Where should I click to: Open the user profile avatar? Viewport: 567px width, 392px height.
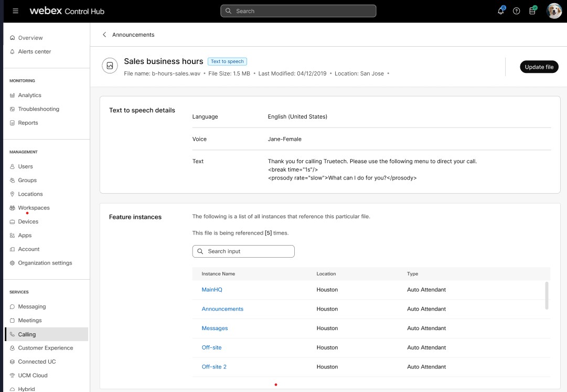554,11
